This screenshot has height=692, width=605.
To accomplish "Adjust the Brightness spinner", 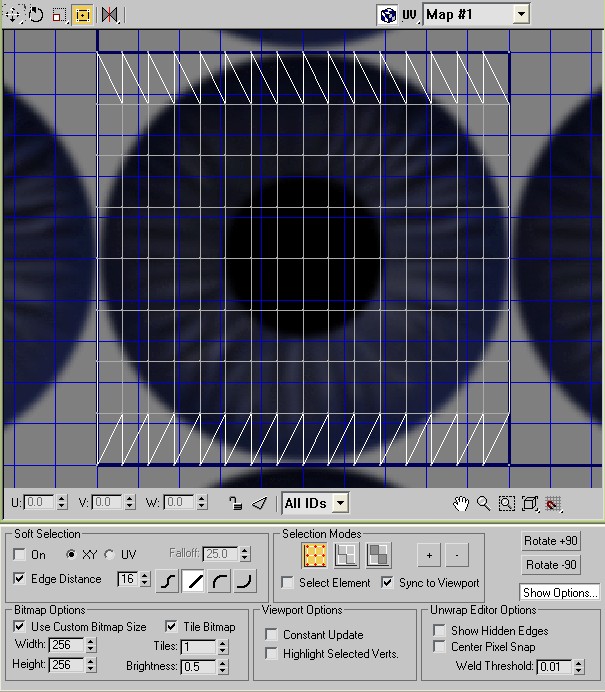I will pos(222,666).
